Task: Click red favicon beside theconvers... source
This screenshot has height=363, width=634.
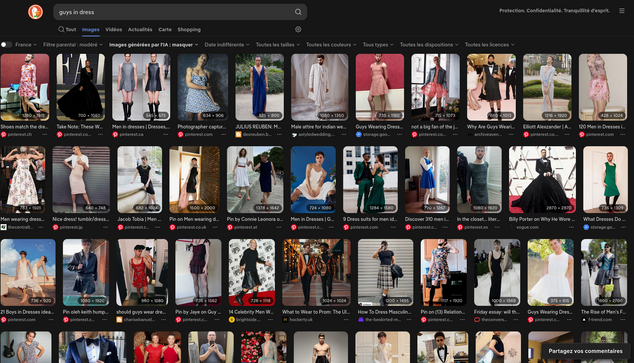Action: point(477,320)
